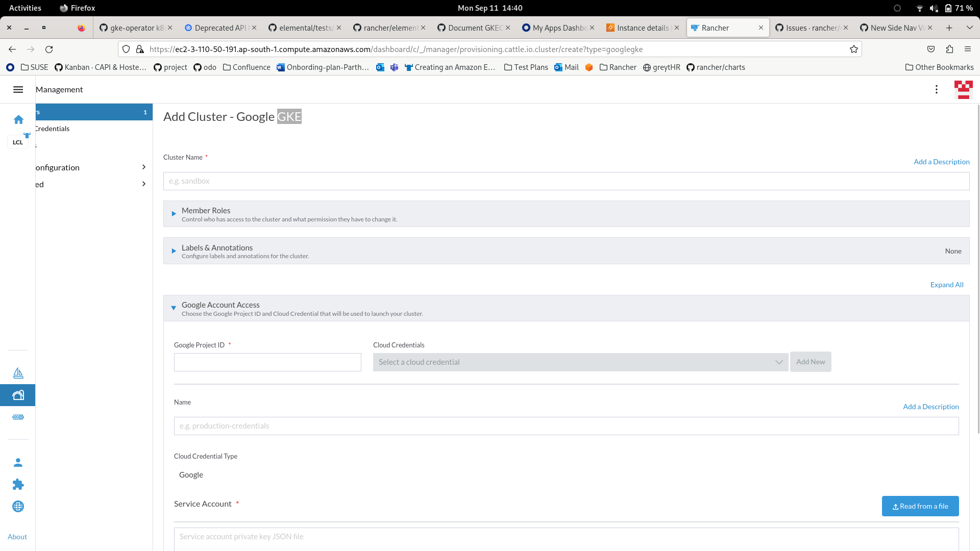Click the home icon in the sidebar
Image resolution: width=980 pixels, height=551 pixels.
coord(18,119)
